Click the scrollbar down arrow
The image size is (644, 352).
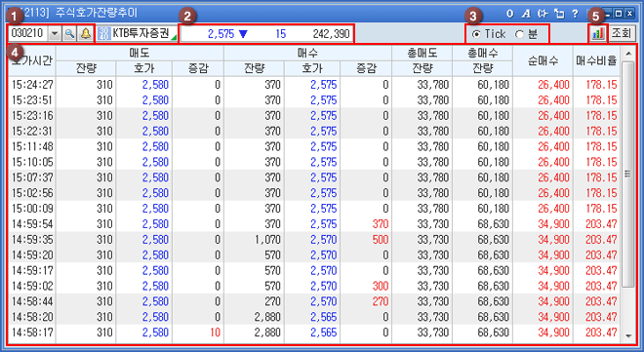(627, 336)
